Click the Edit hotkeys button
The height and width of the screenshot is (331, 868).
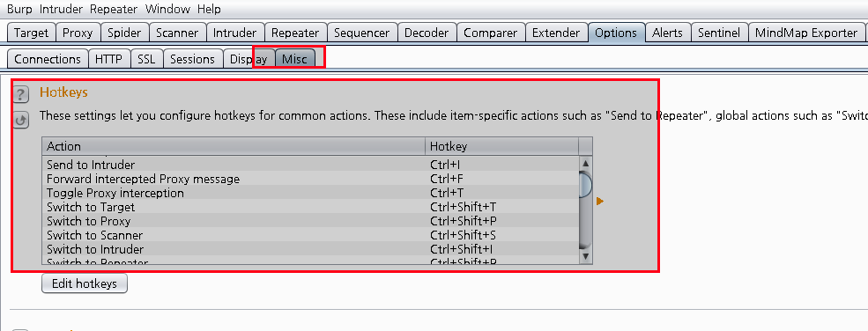tap(84, 284)
